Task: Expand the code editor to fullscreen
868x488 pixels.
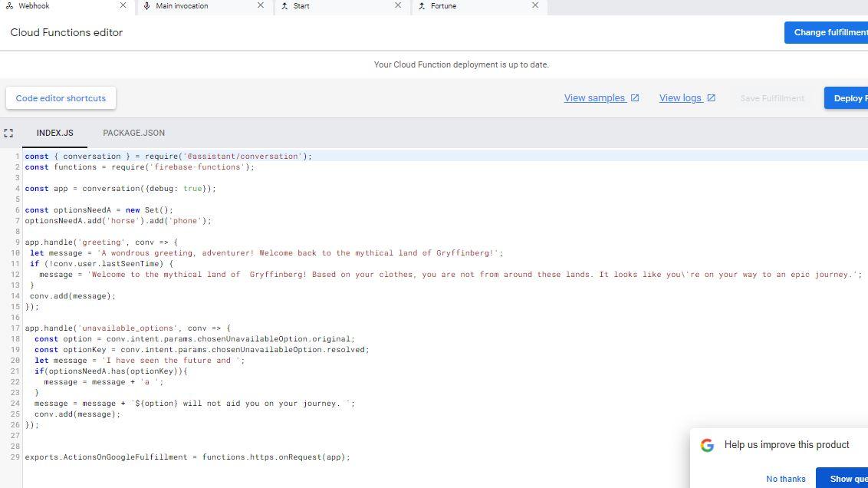Action: pyautogui.click(x=8, y=133)
